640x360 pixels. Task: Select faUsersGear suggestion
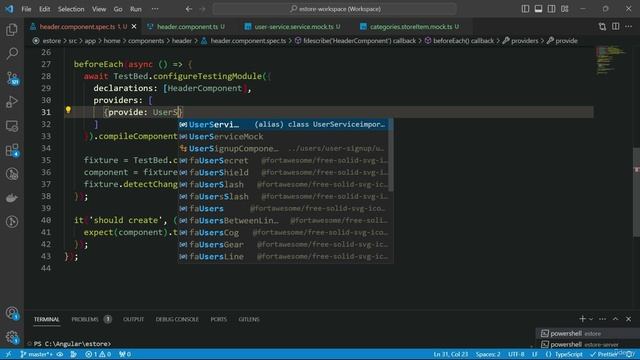point(284,244)
